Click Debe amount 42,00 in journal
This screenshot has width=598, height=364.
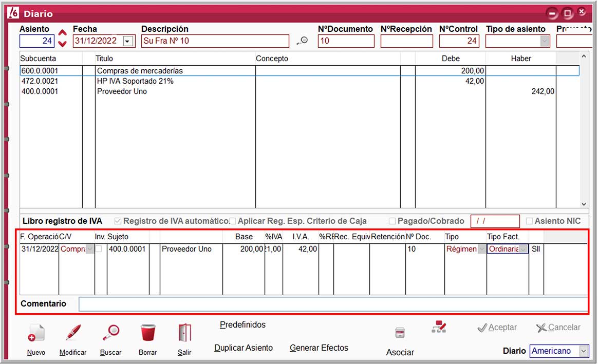(x=475, y=81)
